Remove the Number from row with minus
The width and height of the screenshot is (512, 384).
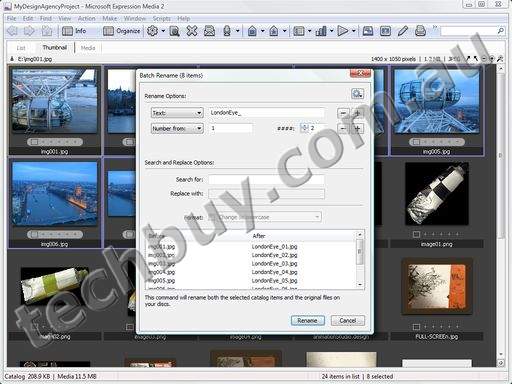343,129
